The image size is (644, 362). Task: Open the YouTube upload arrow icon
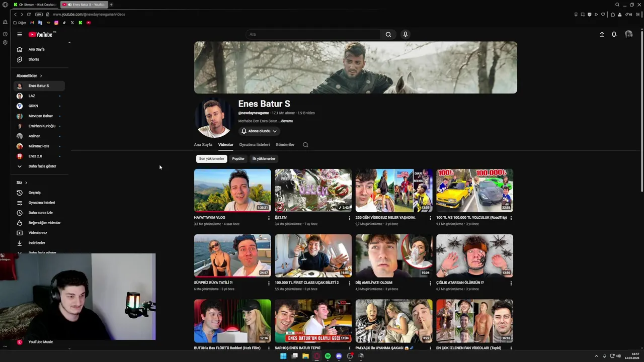602,34
